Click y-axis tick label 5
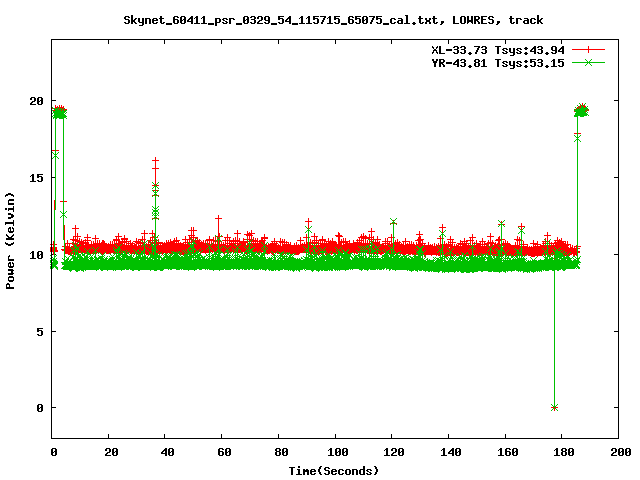The height and width of the screenshot is (480, 640). pyautogui.click(x=40, y=332)
